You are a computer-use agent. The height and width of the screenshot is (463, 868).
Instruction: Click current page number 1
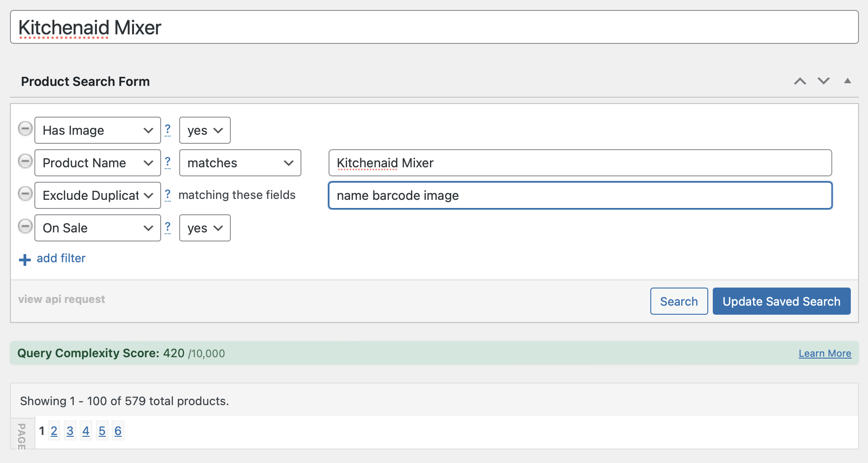pyautogui.click(x=42, y=431)
